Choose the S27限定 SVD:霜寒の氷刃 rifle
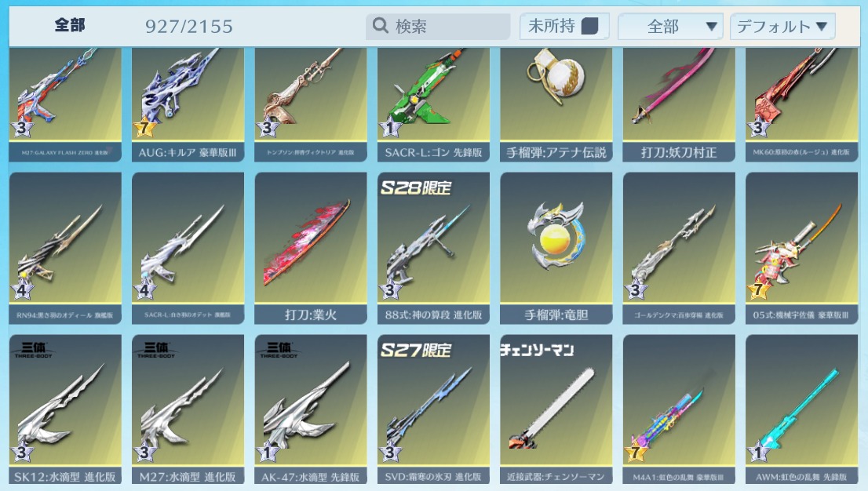Image resolution: width=868 pixels, height=491 pixels. coord(433,409)
